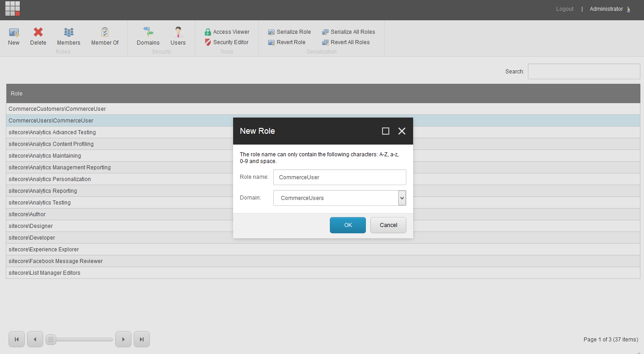Open the Members icon

pos(69,32)
